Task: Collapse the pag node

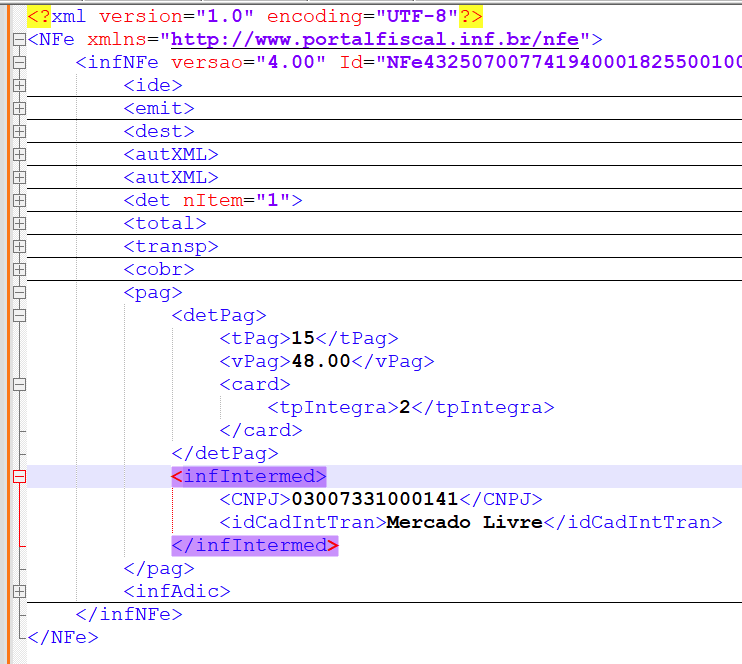Action: point(19,292)
